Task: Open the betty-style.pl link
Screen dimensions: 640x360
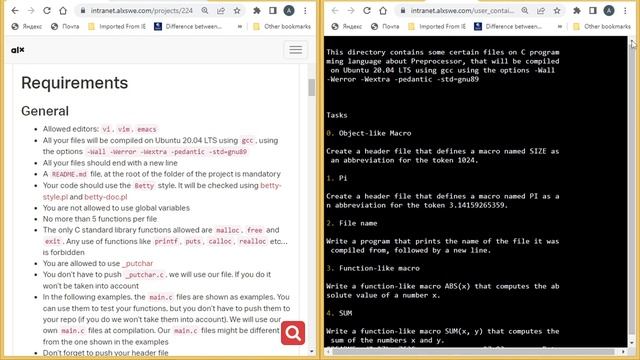Action: [x=162, y=191]
